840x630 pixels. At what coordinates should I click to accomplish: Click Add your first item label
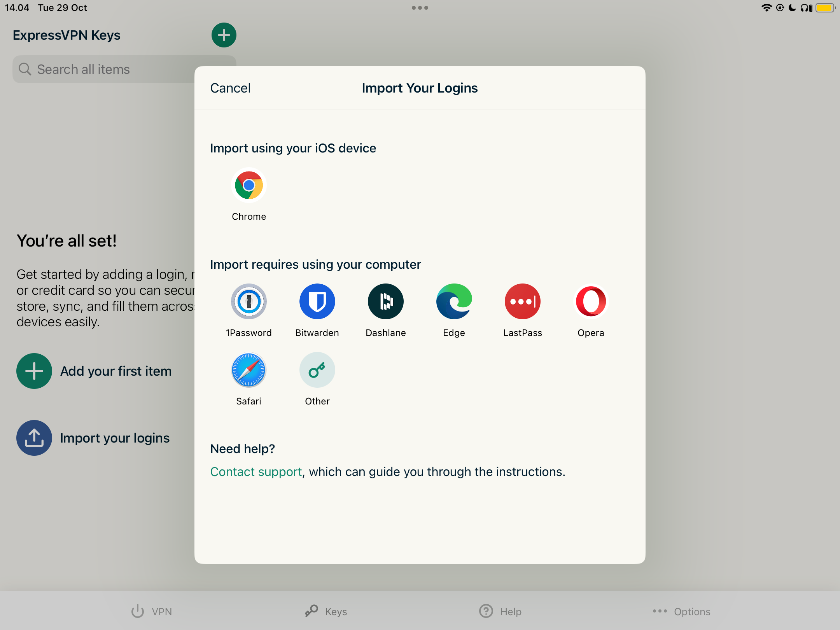116,371
